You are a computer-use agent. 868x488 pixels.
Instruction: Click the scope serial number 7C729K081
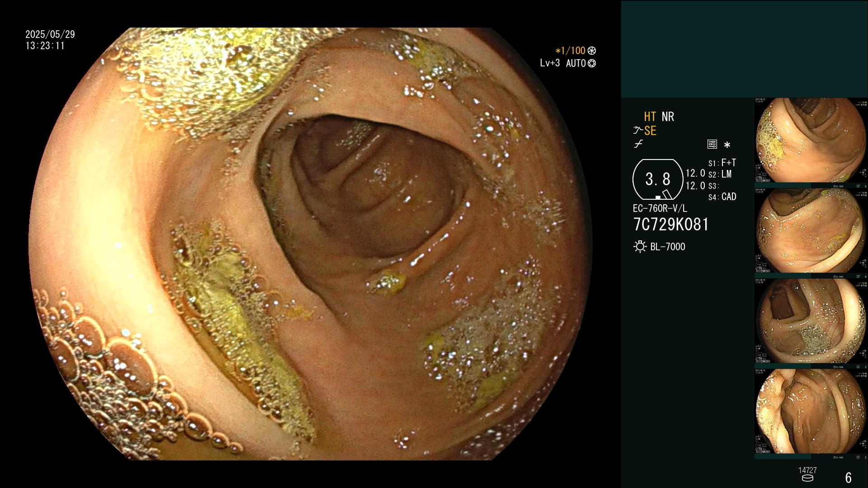point(671,225)
